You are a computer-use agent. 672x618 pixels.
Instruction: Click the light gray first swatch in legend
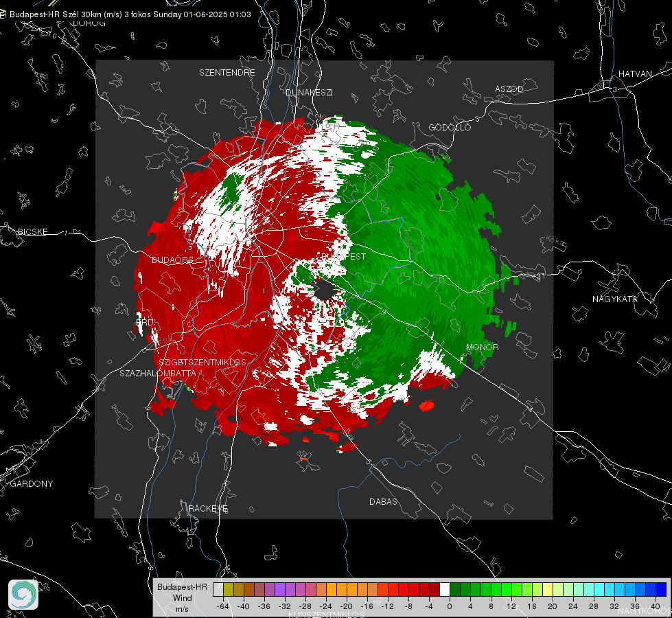[218, 590]
